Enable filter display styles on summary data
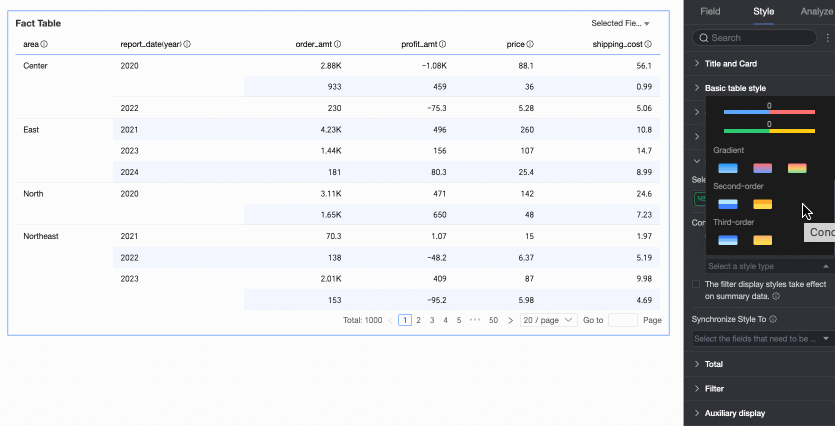The height and width of the screenshot is (426, 835). pos(696,284)
